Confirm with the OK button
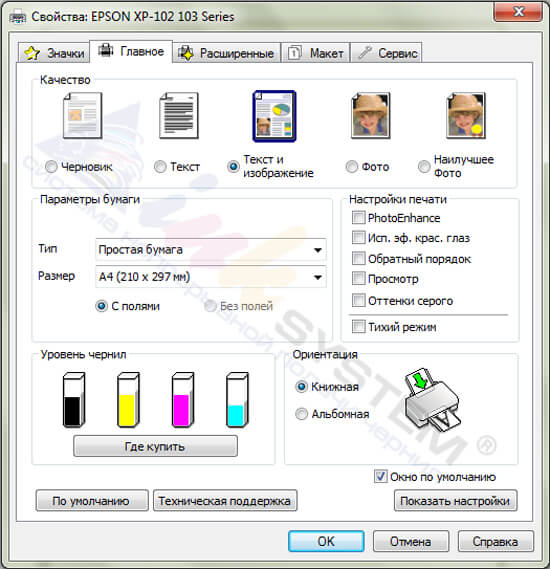The width and height of the screenshot is (550, 569). tap(326, 541)
